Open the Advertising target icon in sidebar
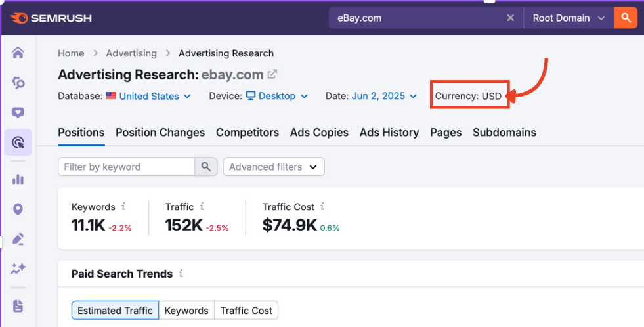644x327 pixels. 18,142
